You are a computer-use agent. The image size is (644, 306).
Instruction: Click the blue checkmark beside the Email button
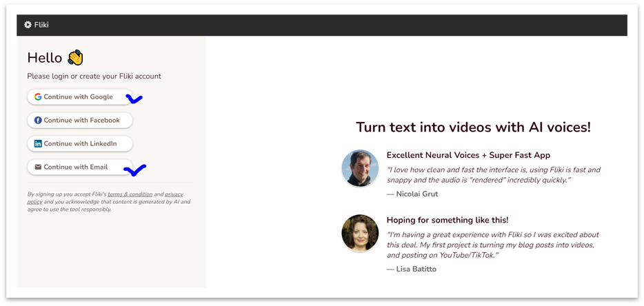[139, 168]
